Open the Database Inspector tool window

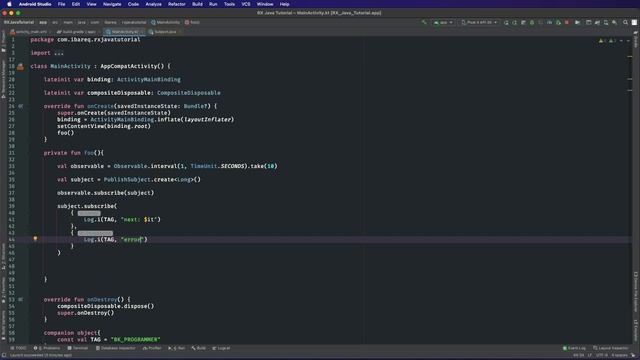pos(116,348)
